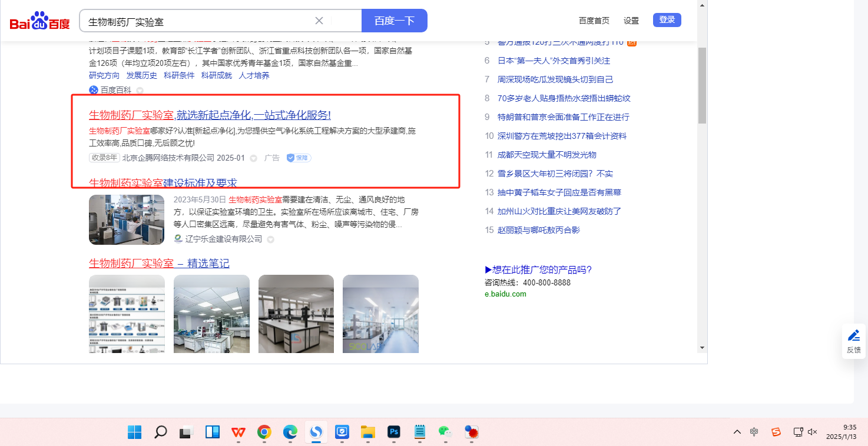The height and width of the screenshot is (446, 868).
Task: Open the Notepad taskbar icon
Action: [420, 432]
